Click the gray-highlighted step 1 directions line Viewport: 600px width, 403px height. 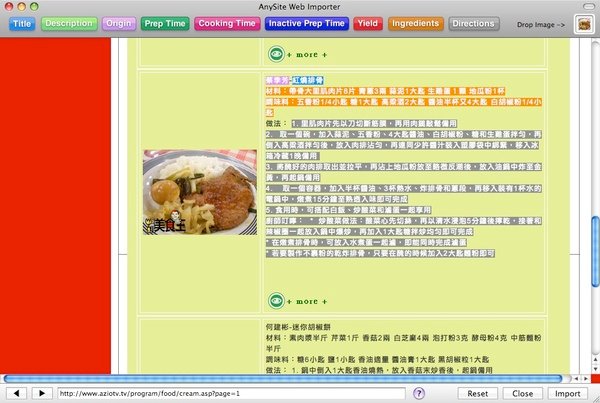(374, 124)
